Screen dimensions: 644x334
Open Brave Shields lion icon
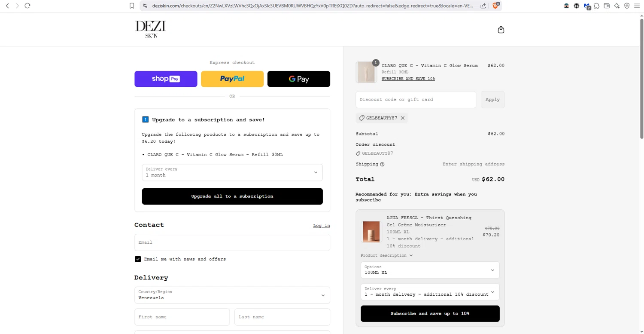pyautogui.click(x=496, y=6)
